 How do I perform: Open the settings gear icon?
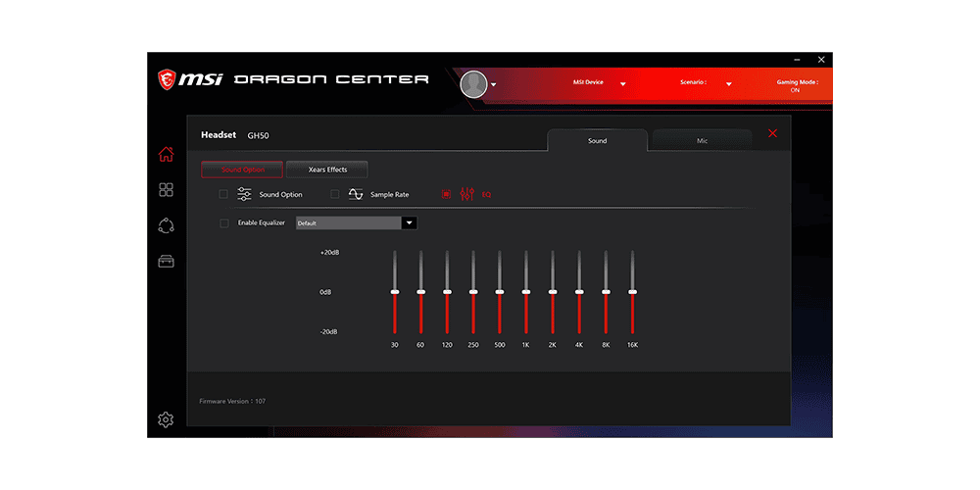pos(166,419)
